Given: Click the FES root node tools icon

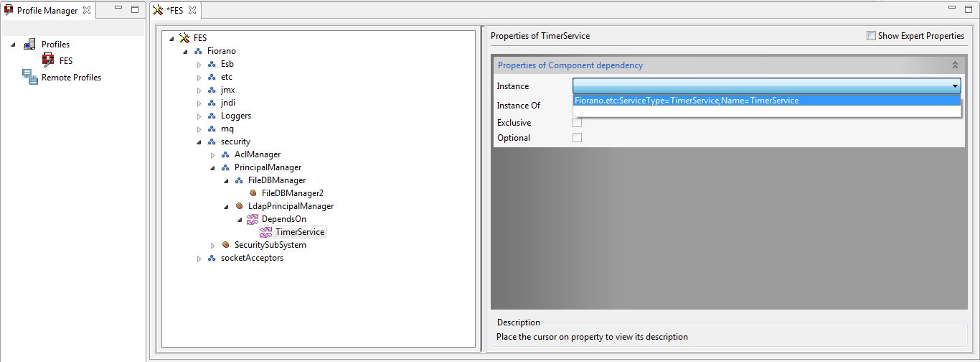Looking at the screenshot, I should 184,38.
